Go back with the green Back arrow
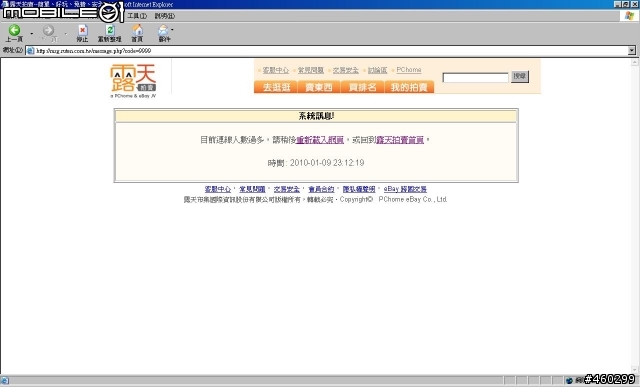 click(x=14, y=33)
